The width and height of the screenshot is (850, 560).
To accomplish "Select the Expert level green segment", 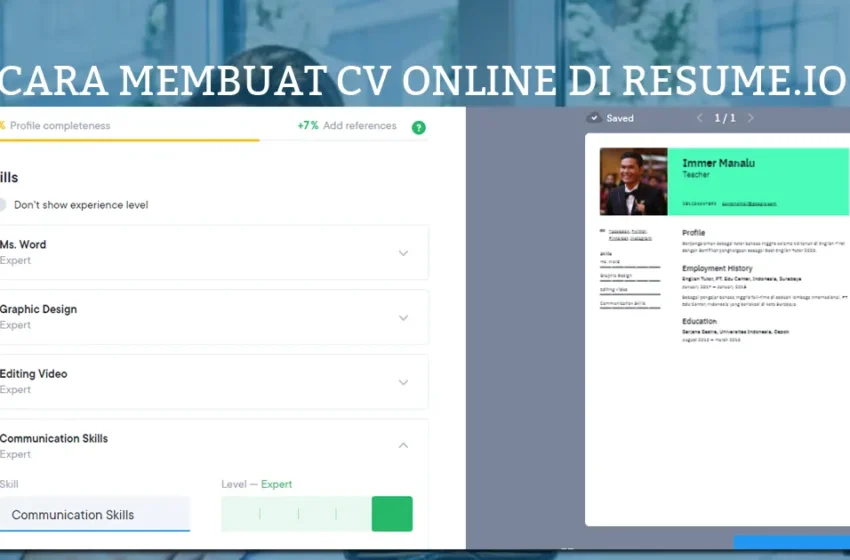I will coord(392,513).
